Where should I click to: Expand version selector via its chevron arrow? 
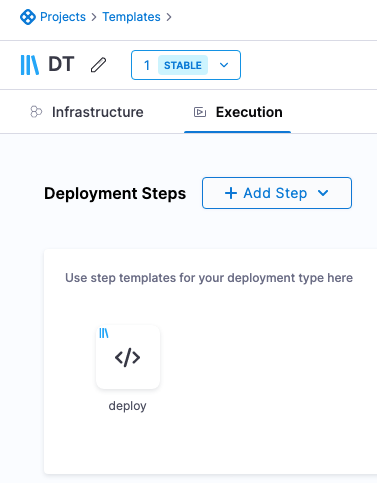coord(224,65)
